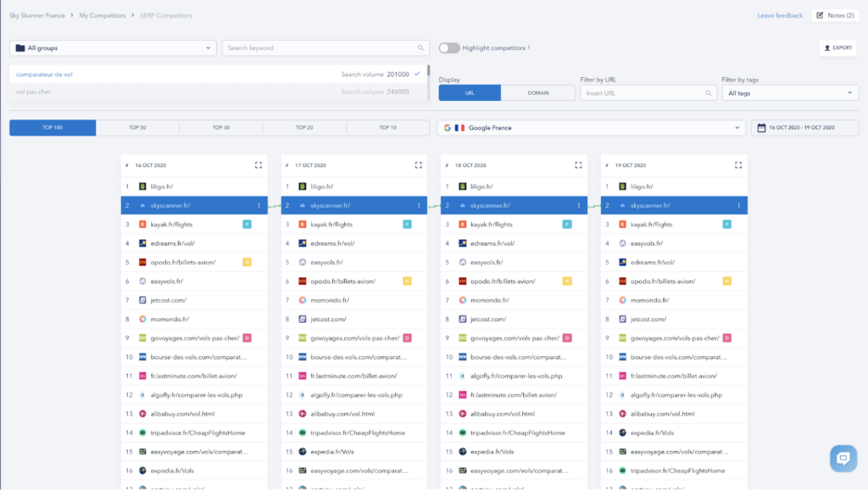Expand the 17 Oct 2020 column fullscreen icon
The height and width of the screenshot is (490, 868).
click(419, 165)
